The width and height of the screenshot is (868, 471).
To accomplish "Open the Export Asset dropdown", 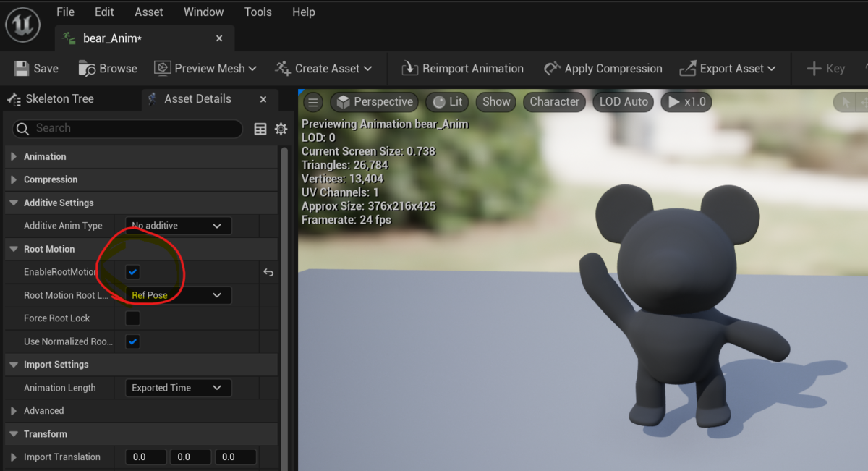I will 728,68.
